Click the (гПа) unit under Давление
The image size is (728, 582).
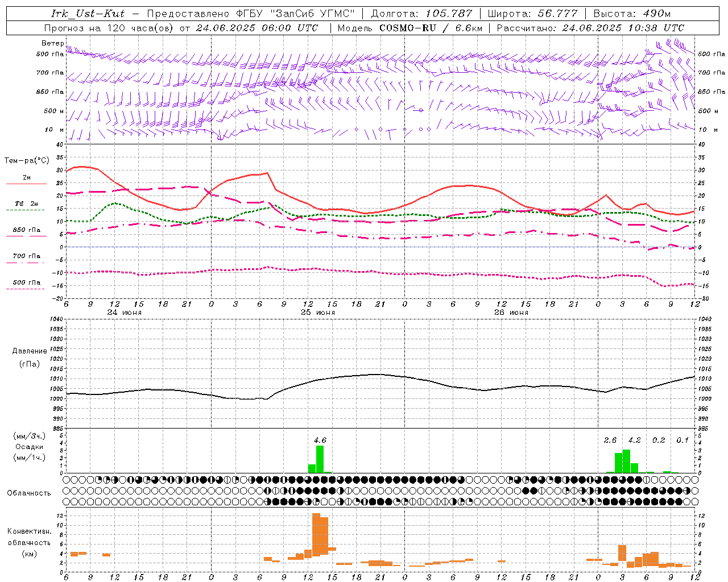point(30,364)
